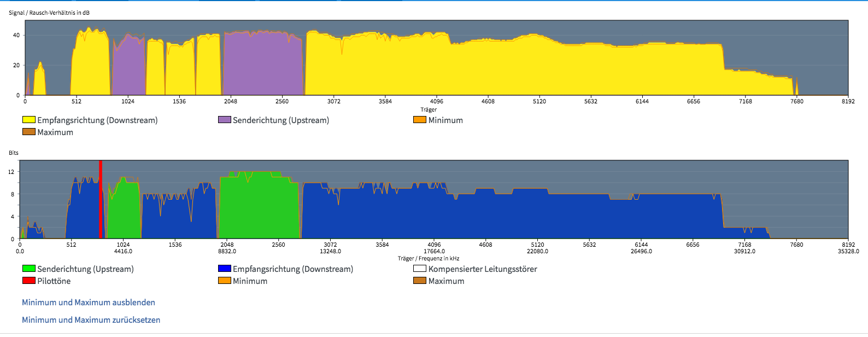Click brown Maximum swatch in SNR legend
The image size is (868, 337).
coord(28,132)
